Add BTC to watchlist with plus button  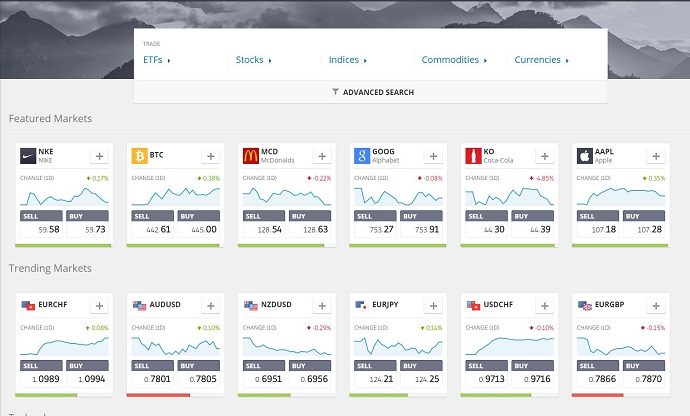tap(211, 156)
